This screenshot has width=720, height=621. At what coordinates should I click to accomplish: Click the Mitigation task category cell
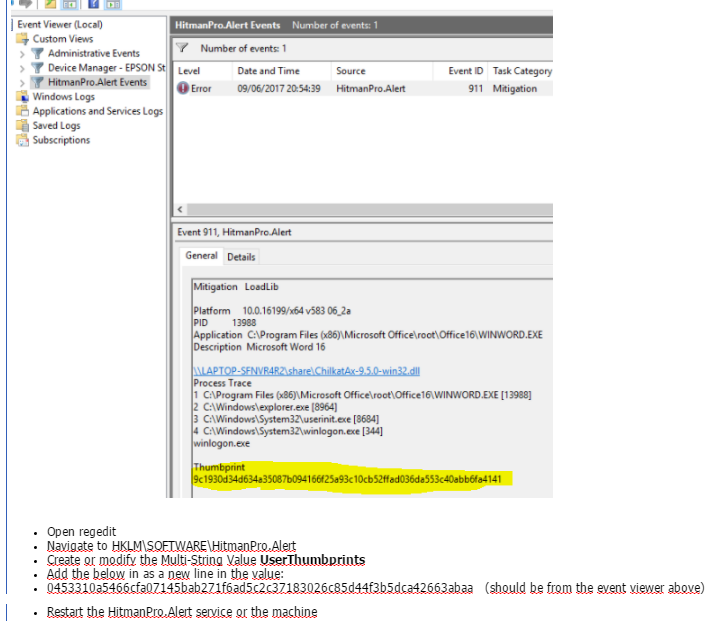pyautogui.click(x=515, y=88)
